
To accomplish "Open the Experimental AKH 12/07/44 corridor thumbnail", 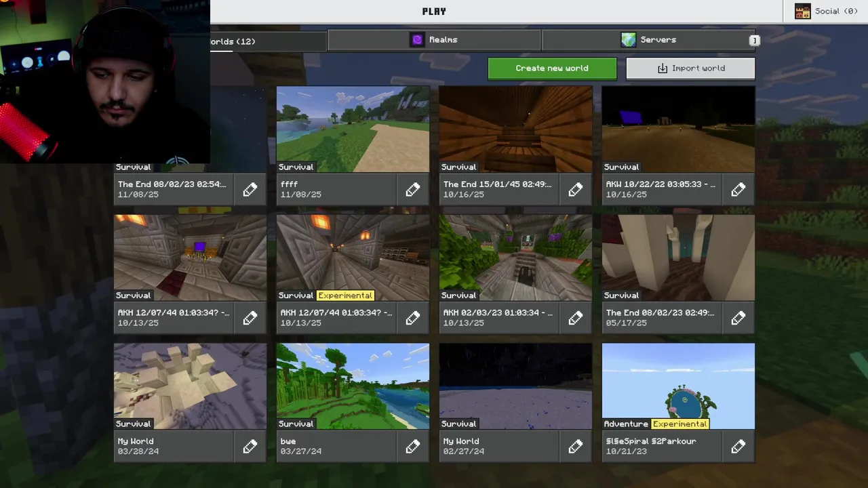I will [x=353, y=258].
